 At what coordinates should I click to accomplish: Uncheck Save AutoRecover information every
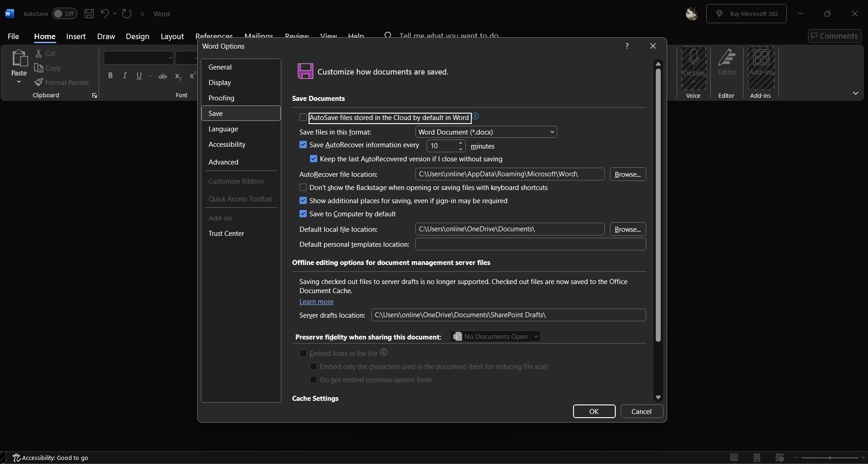point(303,145)
